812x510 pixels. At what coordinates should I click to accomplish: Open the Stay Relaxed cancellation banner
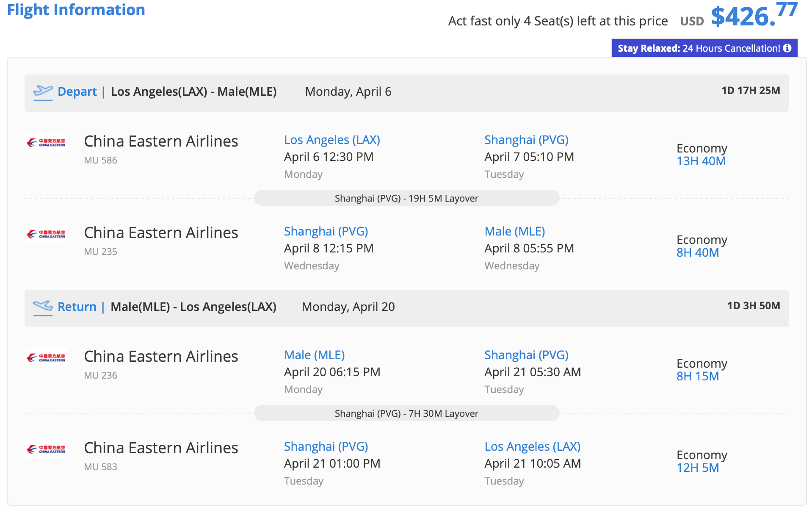point(699,48)
